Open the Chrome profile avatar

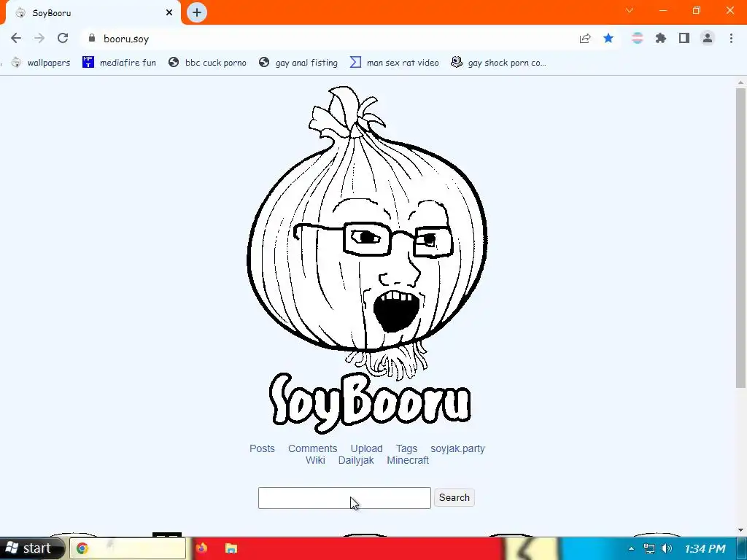[708, 38]
